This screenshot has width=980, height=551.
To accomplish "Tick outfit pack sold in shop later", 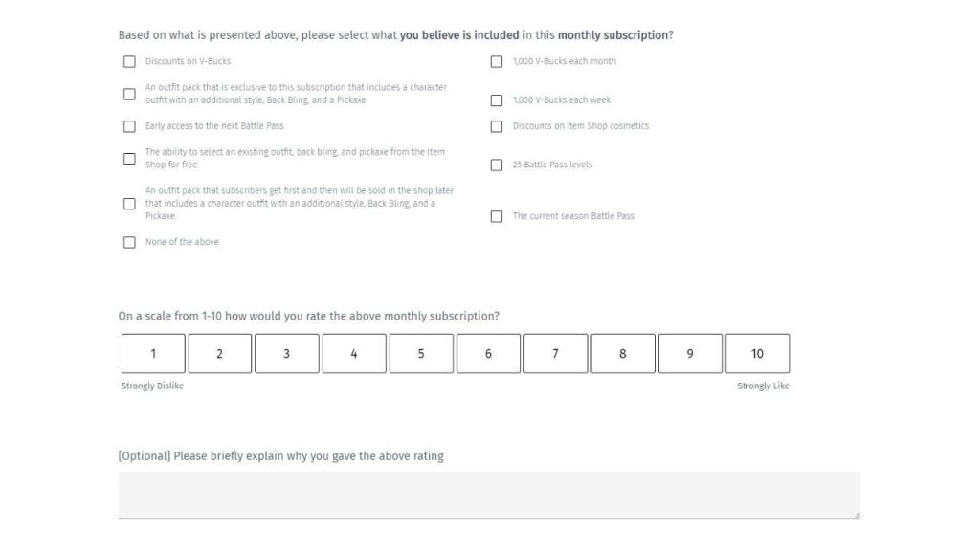I will click(129, 204).
